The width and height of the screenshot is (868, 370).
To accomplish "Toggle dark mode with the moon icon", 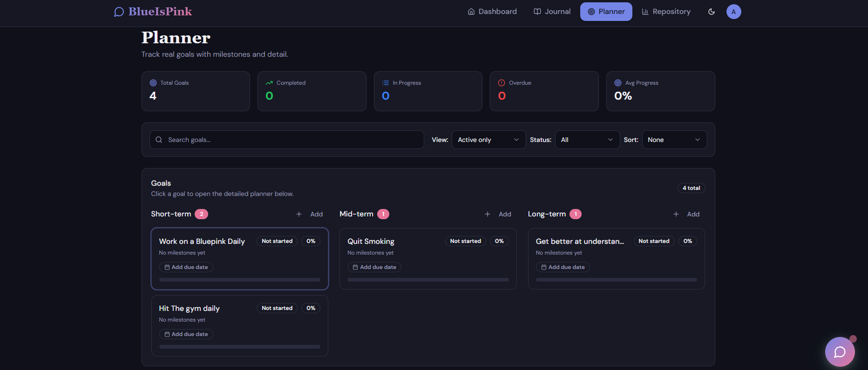I will click(x=712, y=12).
